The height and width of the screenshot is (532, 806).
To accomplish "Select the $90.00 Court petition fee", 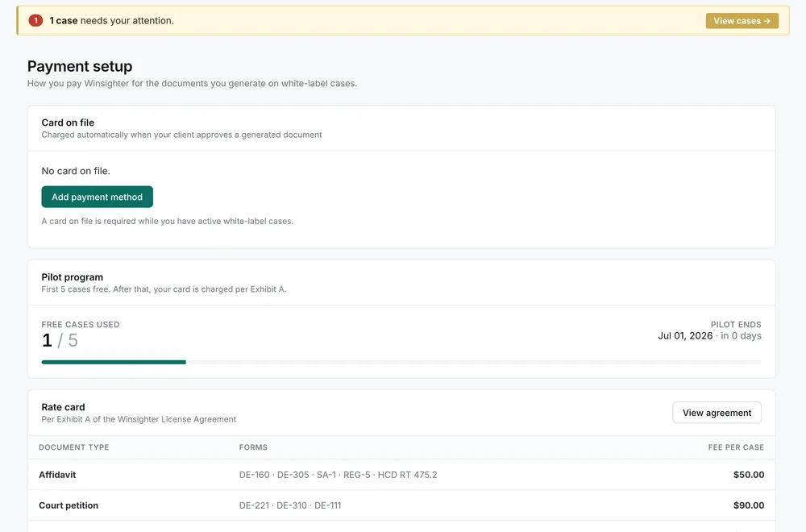I will 749,505.
